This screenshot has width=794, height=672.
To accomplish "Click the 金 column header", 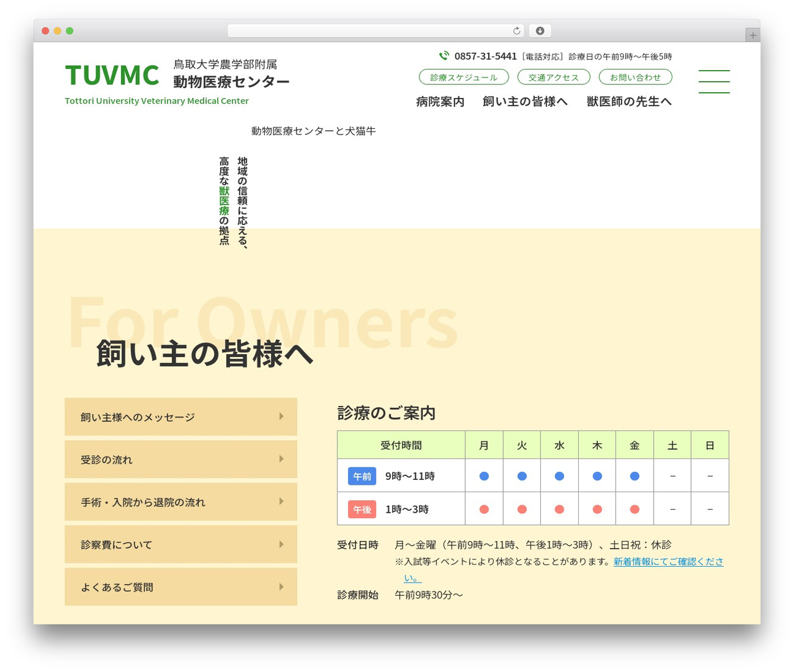I will (x=635, y=445).
